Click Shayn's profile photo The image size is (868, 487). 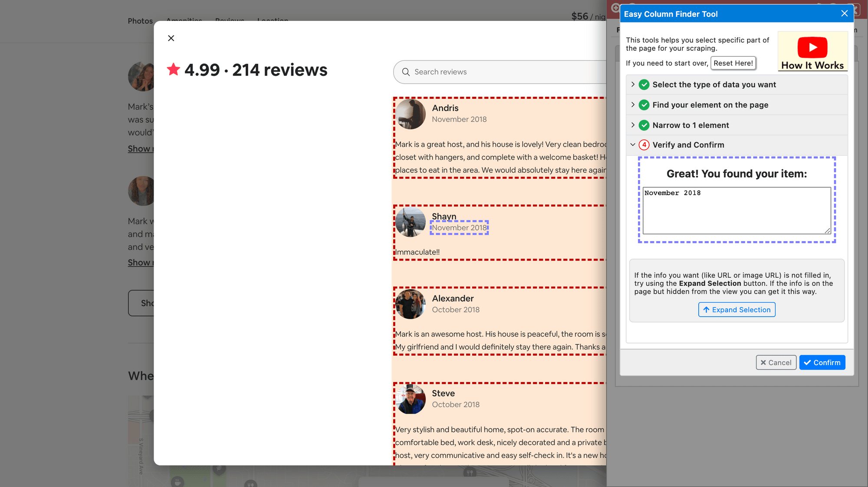click(x=410, y=222)
